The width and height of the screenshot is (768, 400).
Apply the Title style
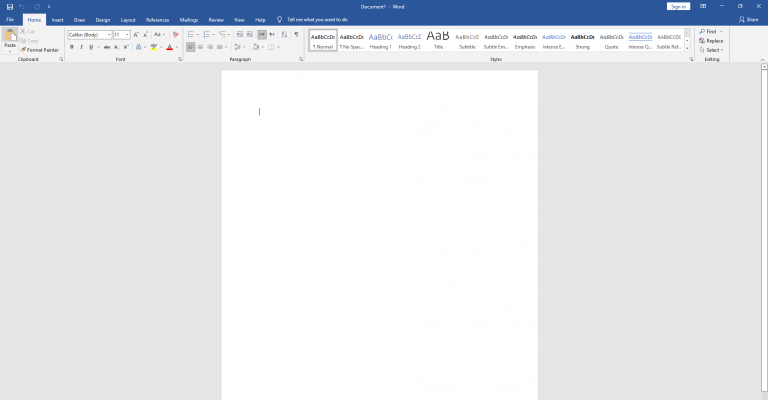[x=438, y=41]
